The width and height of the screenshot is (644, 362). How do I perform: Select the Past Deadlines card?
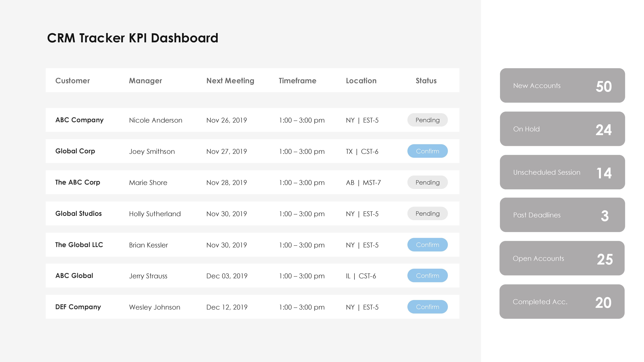tap(562, 215)
